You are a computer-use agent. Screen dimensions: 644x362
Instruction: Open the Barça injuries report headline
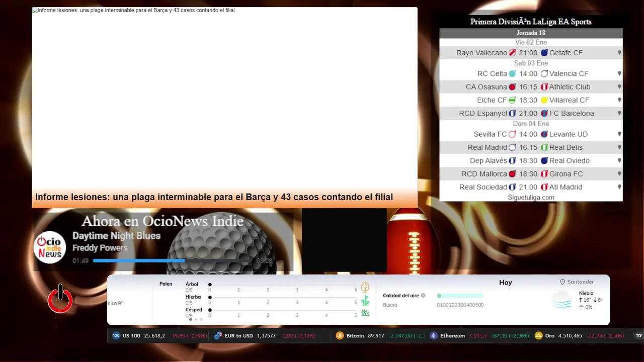tap(214, 197)
